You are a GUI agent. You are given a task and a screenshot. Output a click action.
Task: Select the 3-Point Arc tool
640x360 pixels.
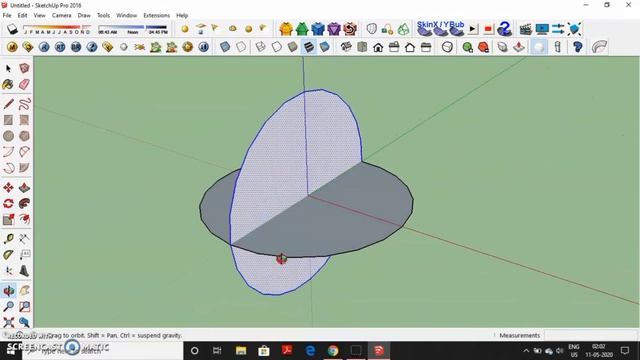[8, 168]
